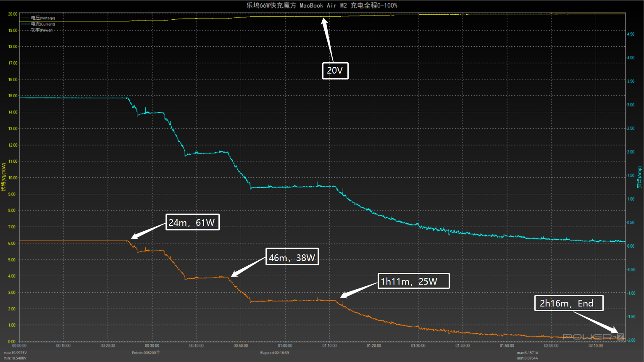Viewport: 644px width, 362px height.
Task: Click the left axis title 伏特(V)/(10W)
Action: (4, 177)
